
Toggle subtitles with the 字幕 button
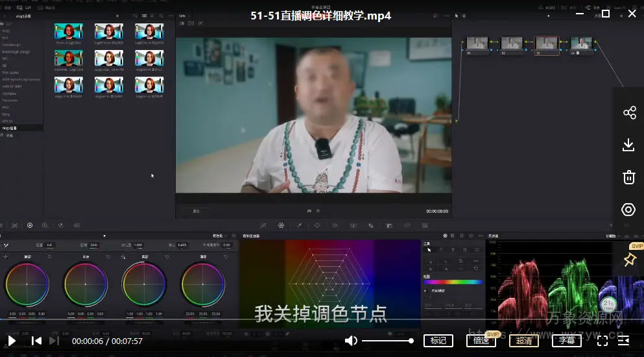[x=567, y=341]
